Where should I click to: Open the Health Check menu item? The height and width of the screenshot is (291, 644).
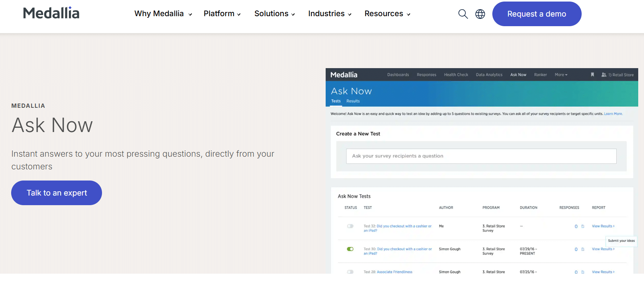[x=456, y=75]
